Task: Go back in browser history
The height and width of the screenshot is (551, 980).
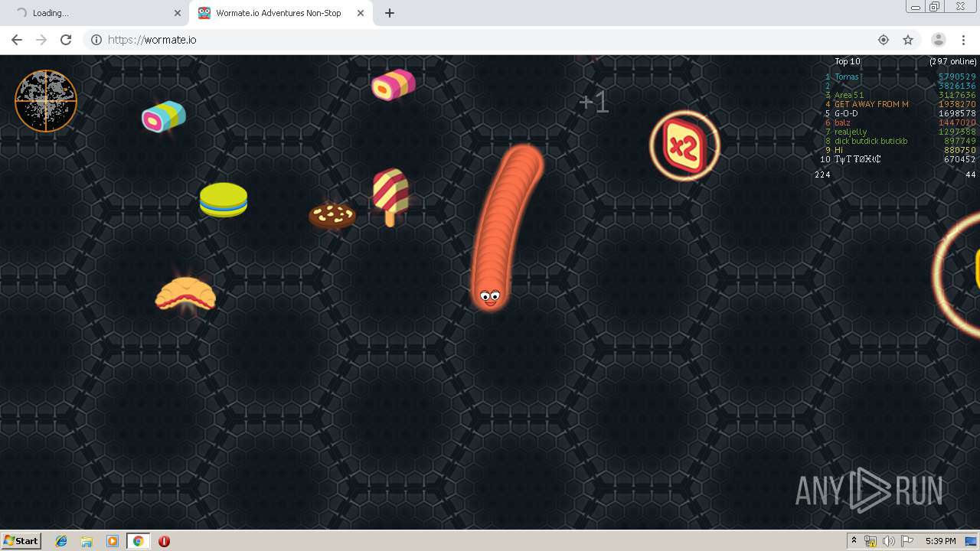Action: point(17,40)
